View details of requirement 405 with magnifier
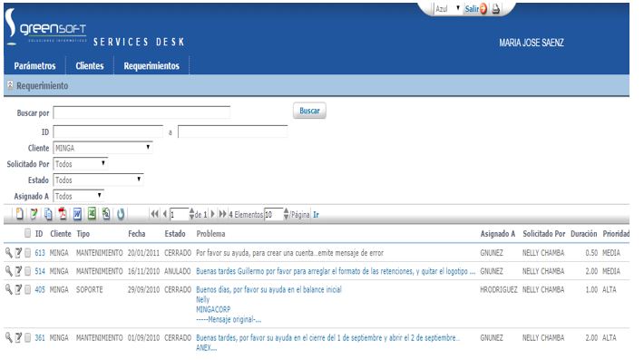The height and width of the screenshot is (360, 644). pyautogui.click(x=8, y=289)
